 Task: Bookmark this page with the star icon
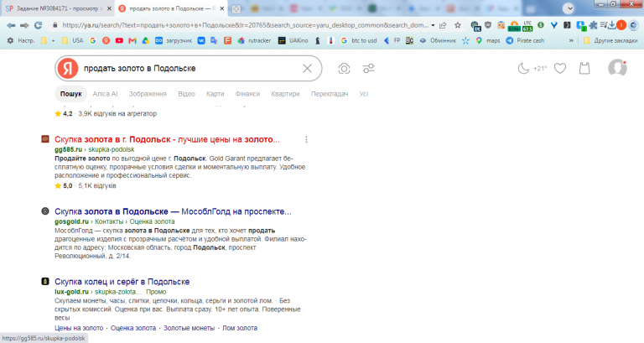pyautogui.click(x=458, y=25)
